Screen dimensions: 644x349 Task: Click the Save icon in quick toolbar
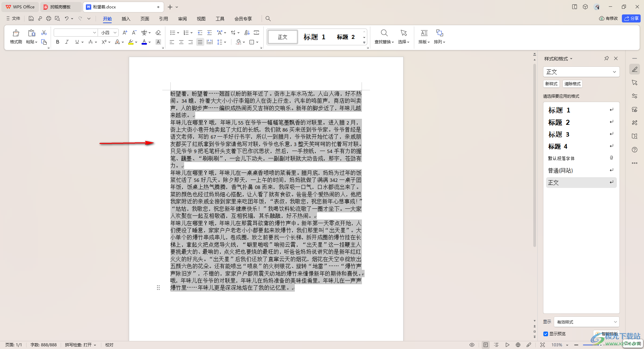[31, 18]
